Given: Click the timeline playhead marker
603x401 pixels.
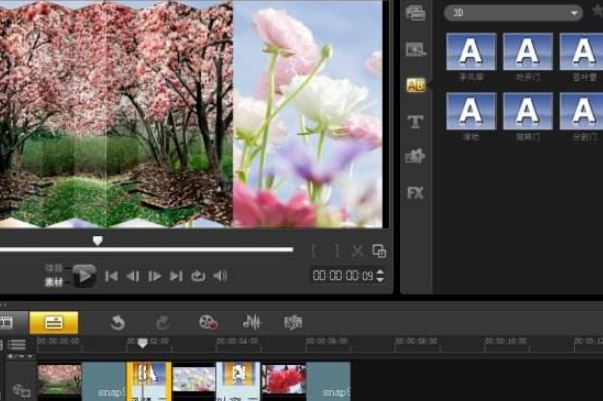Looking at the screenshot, I should 142,343.
